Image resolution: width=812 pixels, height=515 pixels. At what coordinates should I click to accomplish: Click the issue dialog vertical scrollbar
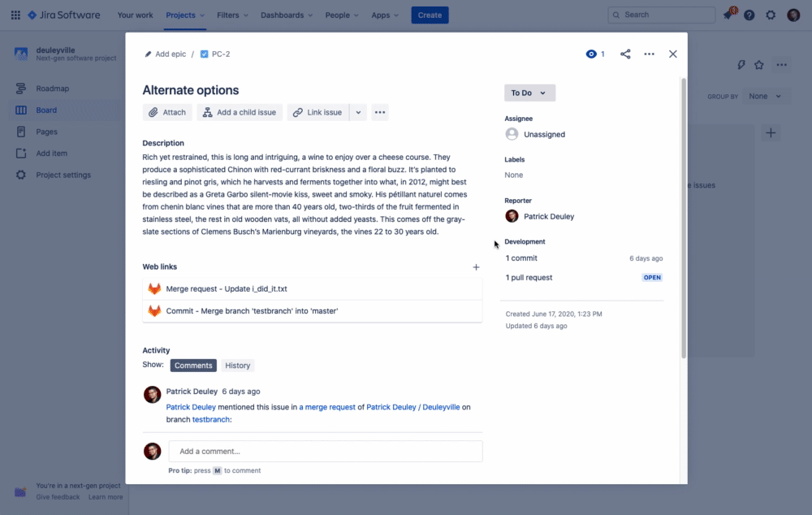684,219
